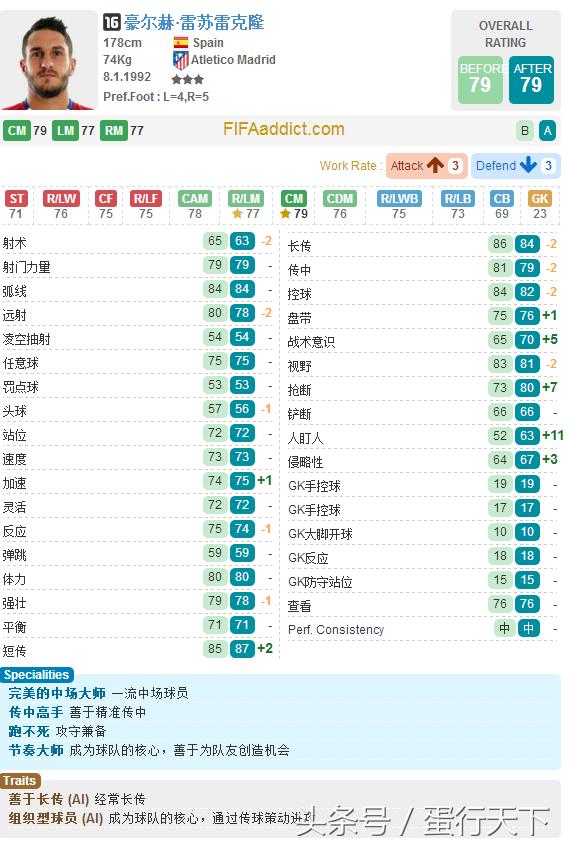Select the CDM position tab
This screenshot has width=570, height=849.
[x=339, y=199]
